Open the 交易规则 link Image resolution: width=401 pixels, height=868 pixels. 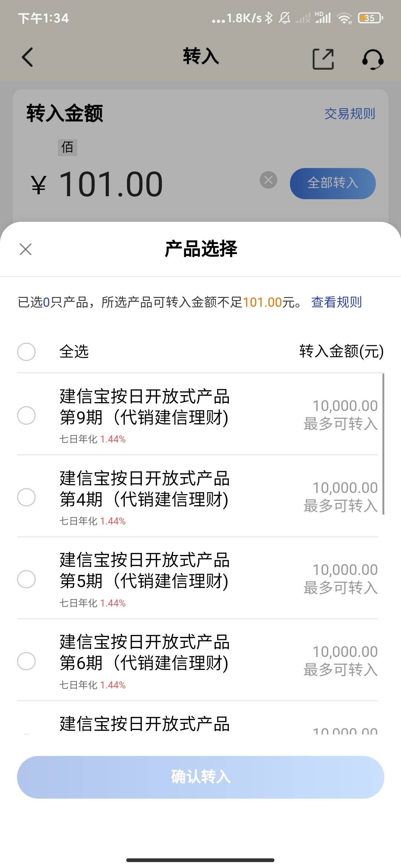350,114
